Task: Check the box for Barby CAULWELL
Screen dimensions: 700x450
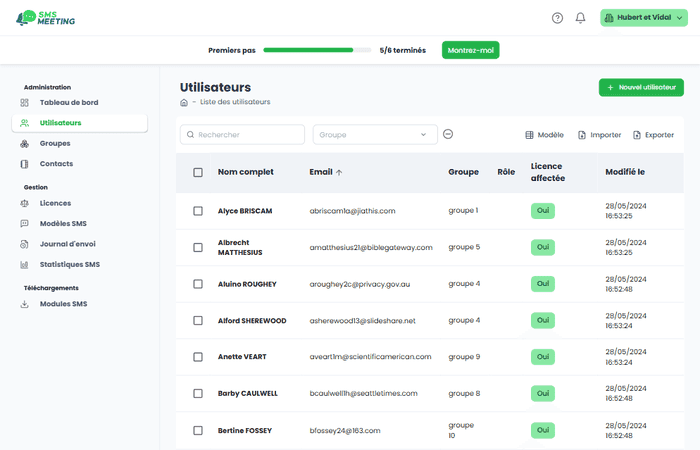Action: [x=198, y=393]
